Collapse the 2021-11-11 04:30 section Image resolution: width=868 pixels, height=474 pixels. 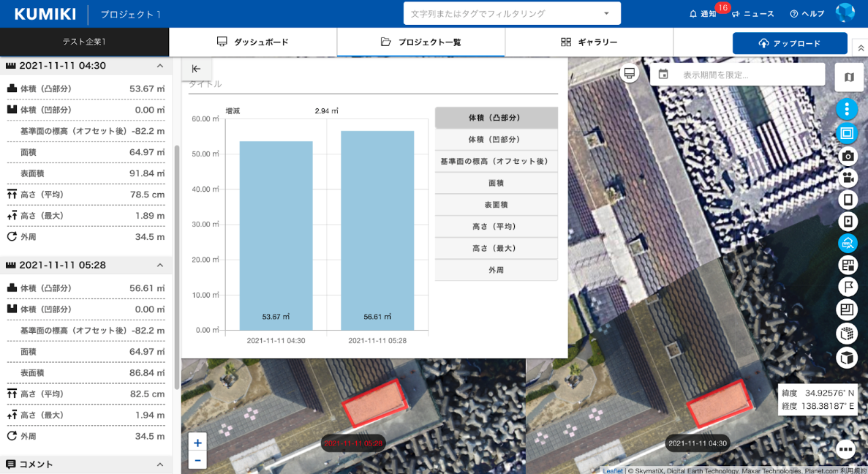click(160, 66)
